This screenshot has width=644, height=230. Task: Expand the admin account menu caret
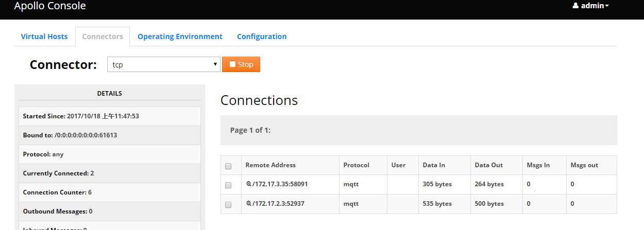point(607,6)
